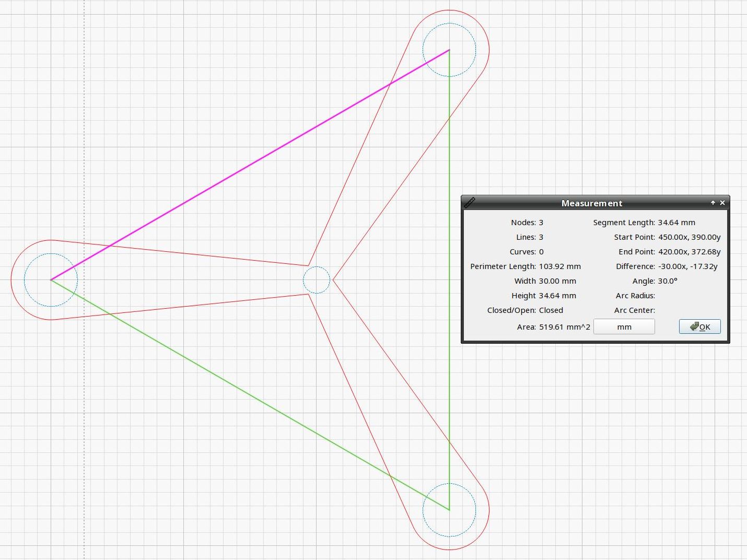Image resolution: width=747 pixels, height=560 pixels.
Task: Click the Start Point coordinates
Action: (x=689, y=237)
